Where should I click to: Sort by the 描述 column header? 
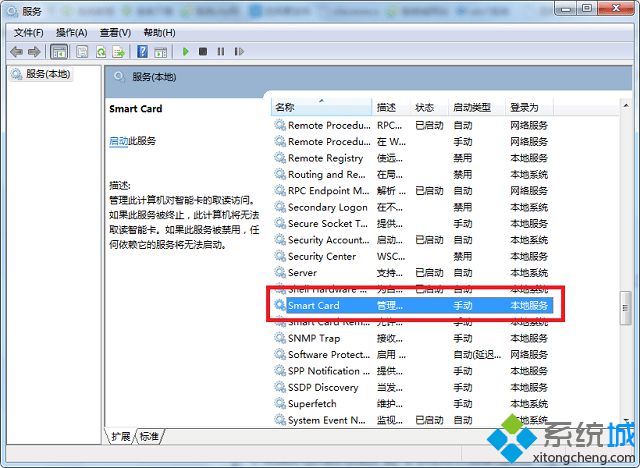click(391, 107)
